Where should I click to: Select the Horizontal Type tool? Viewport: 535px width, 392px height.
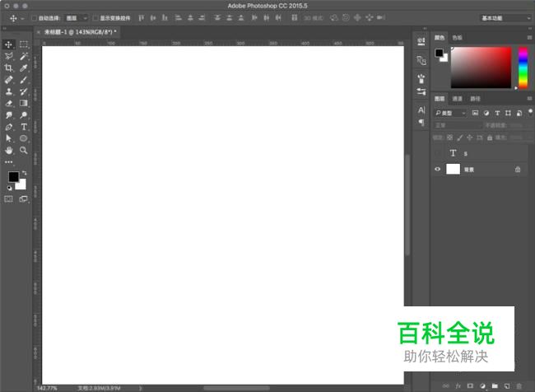(x=24, y=127)
